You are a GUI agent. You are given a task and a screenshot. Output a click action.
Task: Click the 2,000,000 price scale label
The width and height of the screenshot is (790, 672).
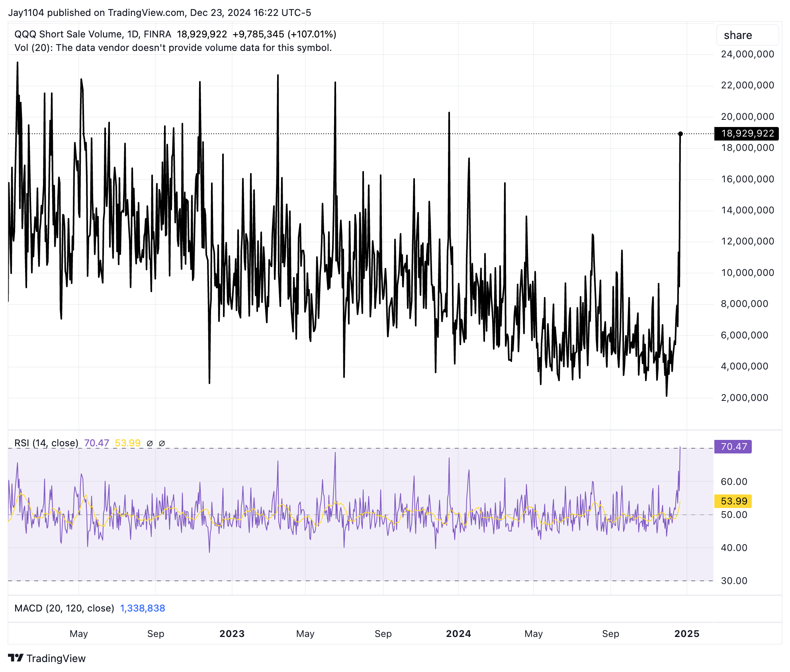[744, 397]
